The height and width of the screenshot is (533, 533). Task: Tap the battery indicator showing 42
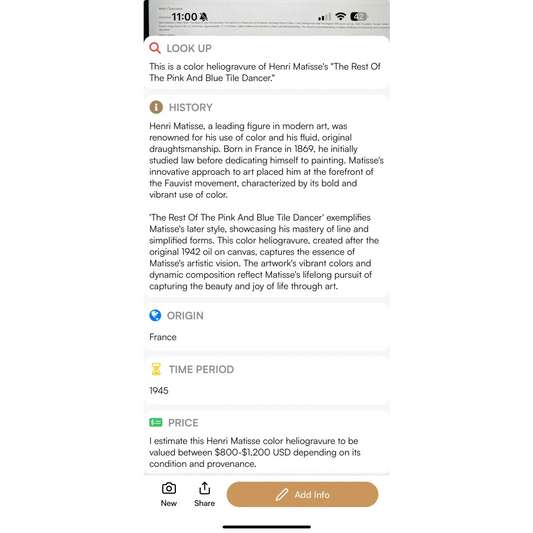(359, 16)
